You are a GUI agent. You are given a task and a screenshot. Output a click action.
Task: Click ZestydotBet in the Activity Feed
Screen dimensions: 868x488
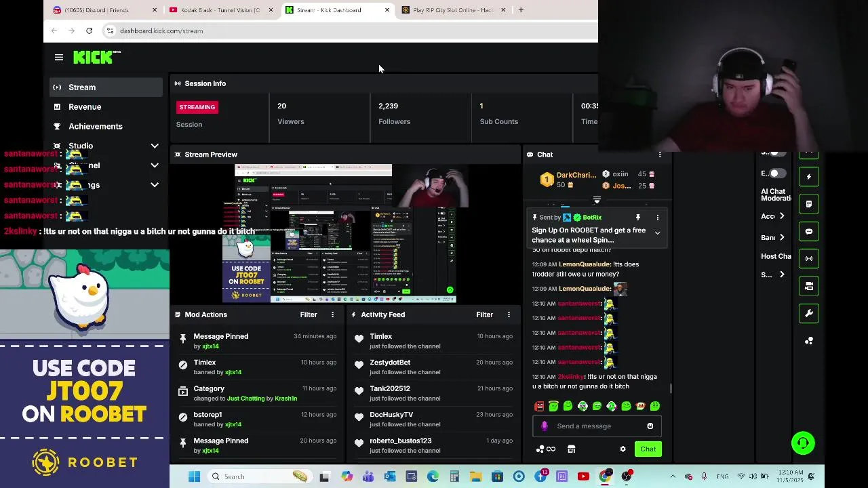[x=390, y=363]
